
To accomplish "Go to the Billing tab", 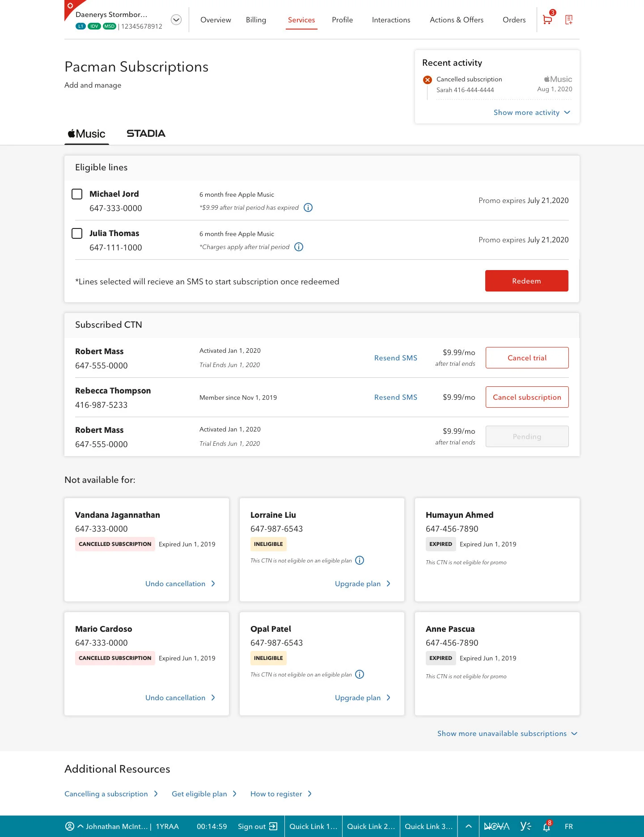I will click(256, 20).
